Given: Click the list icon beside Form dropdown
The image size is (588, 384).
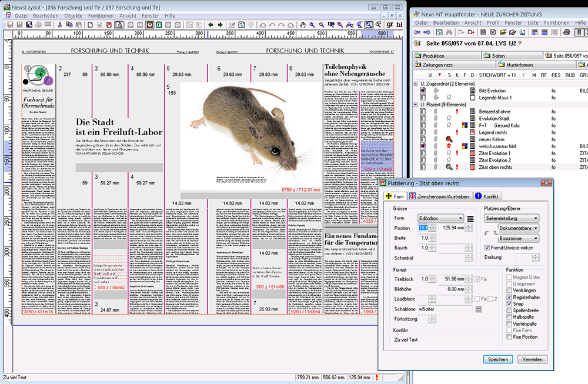Looking at the screenshot, I should 470,219.
